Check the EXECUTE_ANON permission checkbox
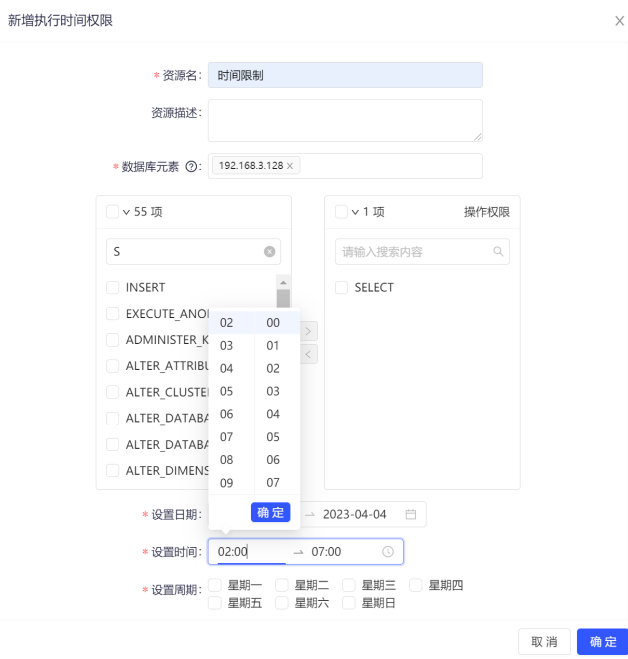 tap(112, 314)
